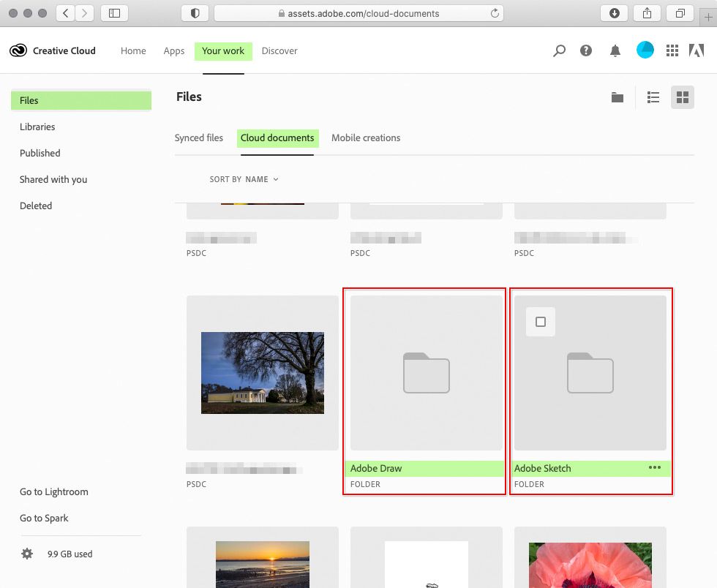Show notifications with the bell icon
The image size is (717, 588).
(x=615, y=50)
